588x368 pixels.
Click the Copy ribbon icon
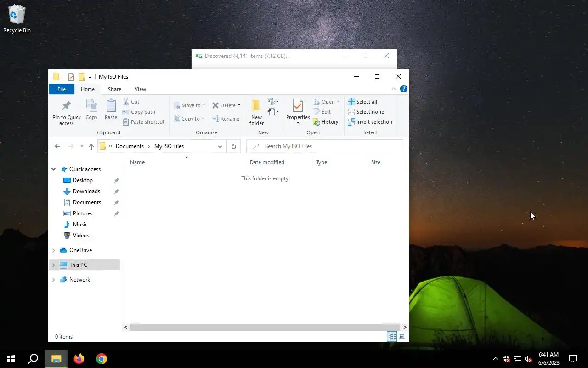click(x=91, y=106)
